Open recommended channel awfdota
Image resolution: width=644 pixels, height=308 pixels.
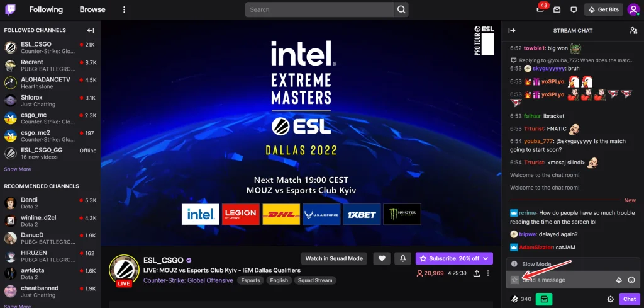[x=50, y=274]
